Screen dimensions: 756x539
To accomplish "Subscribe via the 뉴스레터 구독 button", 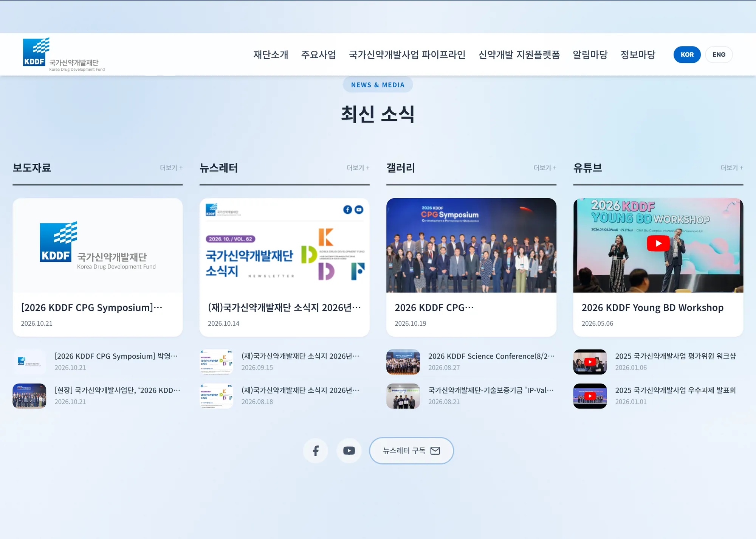I will [x=411, y=450].
